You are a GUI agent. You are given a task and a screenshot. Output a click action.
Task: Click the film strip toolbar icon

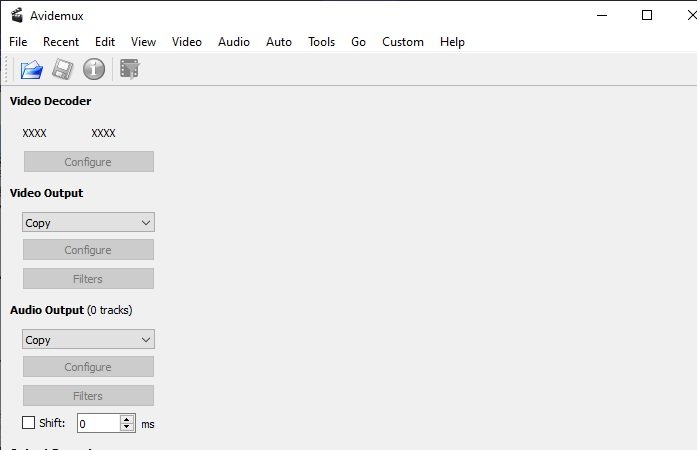[x=129, y=69]
